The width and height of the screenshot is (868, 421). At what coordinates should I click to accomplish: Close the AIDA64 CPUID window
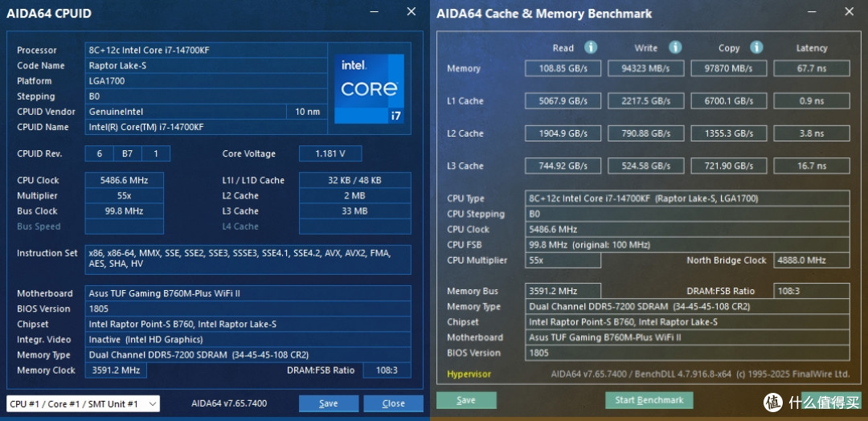[x=411, y=11]
